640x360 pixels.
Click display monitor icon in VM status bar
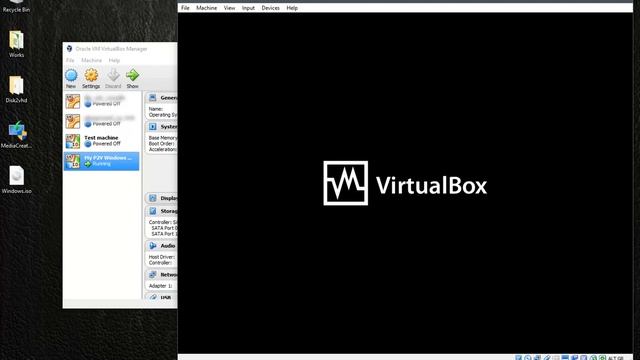pos(565,358)
